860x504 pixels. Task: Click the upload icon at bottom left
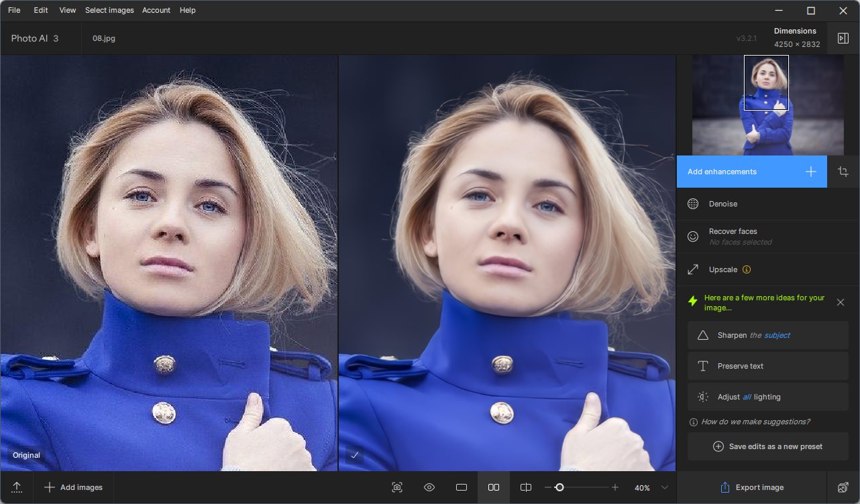[x=17, y=487]
